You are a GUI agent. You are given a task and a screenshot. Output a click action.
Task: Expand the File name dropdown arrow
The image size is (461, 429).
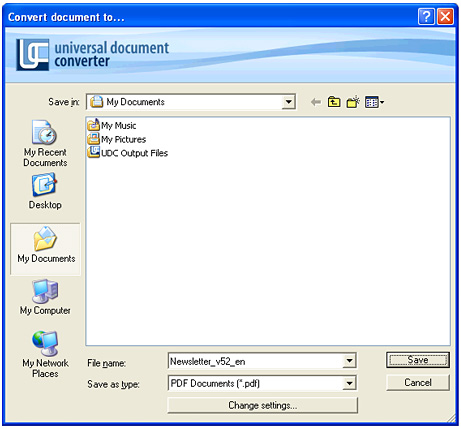(349, 361)
